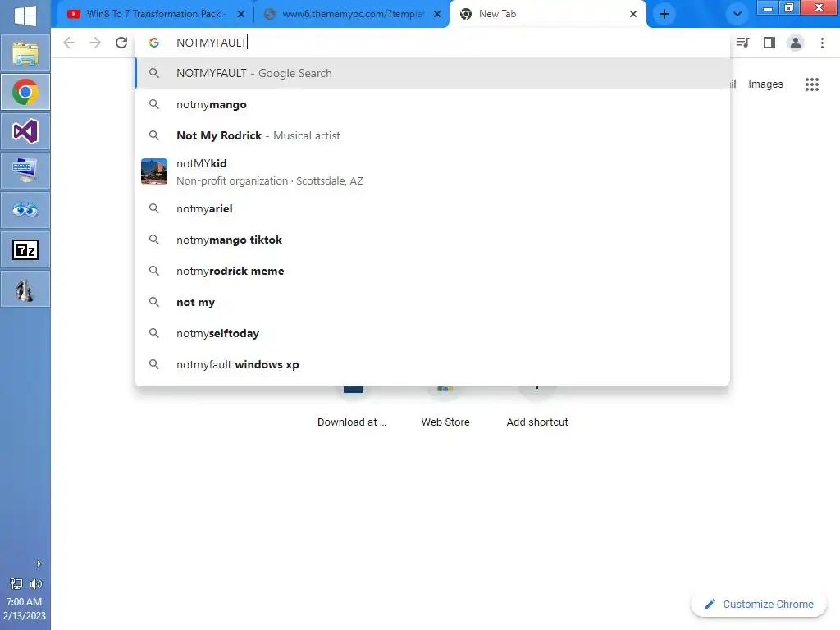The width and height of the screenshot is (840, 630).
Task: Click the network tray icon
Action: (x=16, y=584)
